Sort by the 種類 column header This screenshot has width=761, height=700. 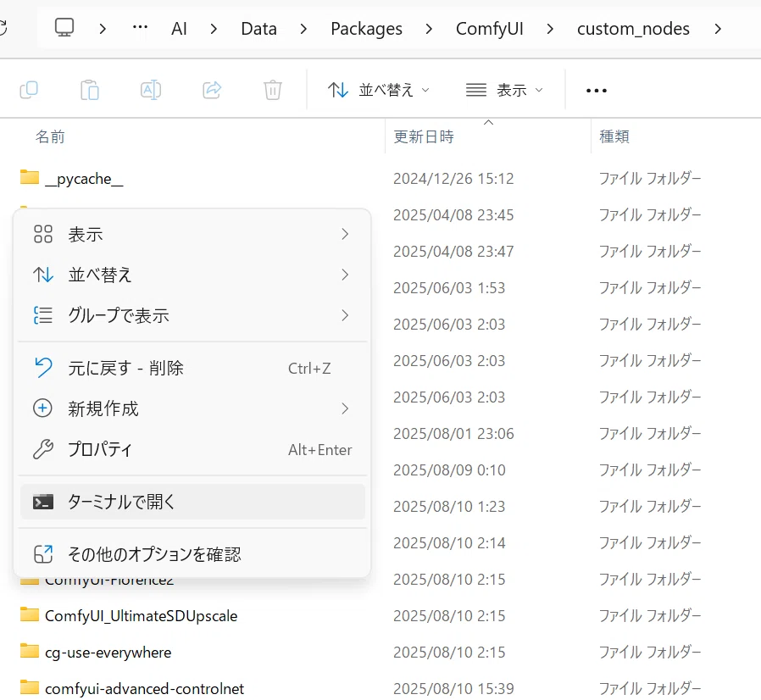click(614, 136)
